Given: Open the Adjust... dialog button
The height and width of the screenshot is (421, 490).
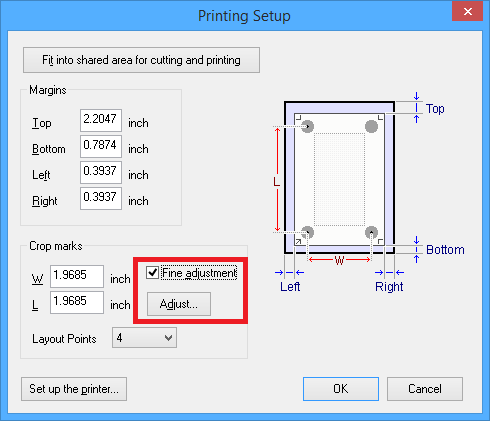Looking at the screenshot, I should tap(179, 304).
